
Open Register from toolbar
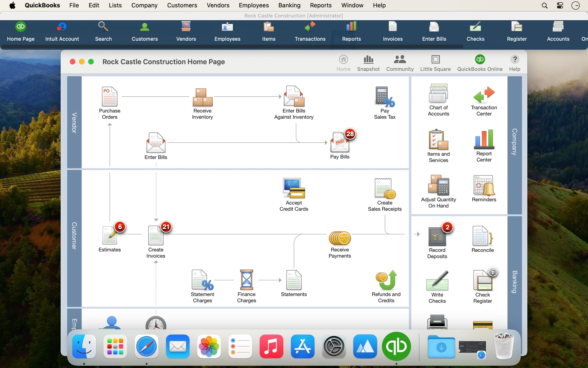pyautogui.click(x=517, y=32)
